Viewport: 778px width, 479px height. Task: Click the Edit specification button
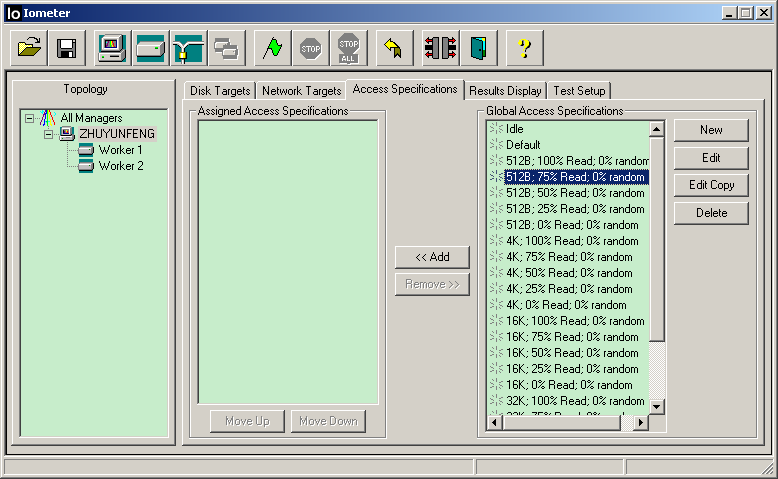click(x=711, y=158)
